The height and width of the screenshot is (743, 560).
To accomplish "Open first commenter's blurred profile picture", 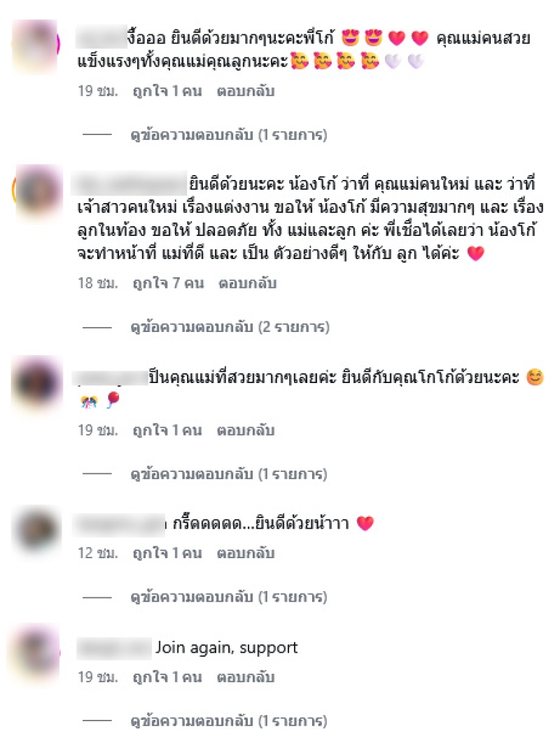I will pyautogui.click(x=36, y=46).
